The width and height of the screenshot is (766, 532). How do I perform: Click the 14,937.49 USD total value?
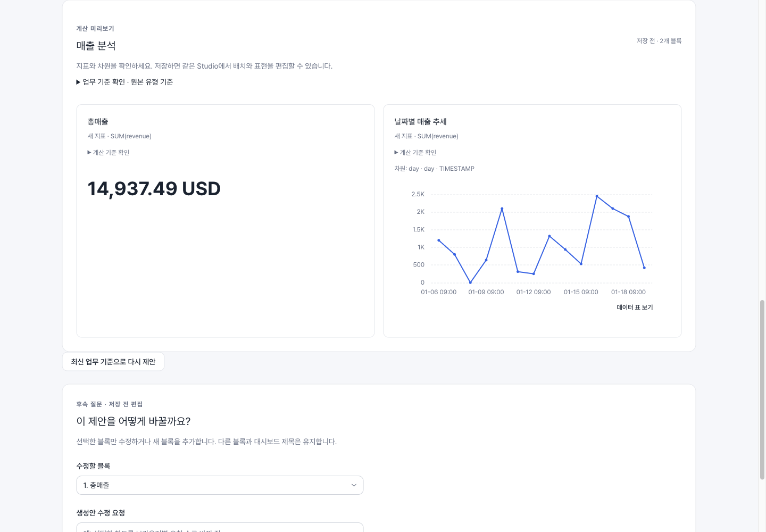[x=154, y=189]
